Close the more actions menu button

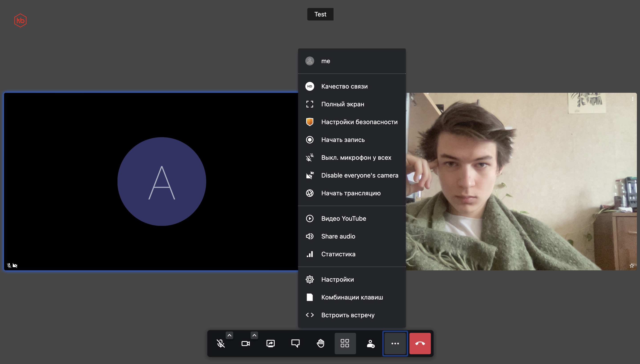395,343
